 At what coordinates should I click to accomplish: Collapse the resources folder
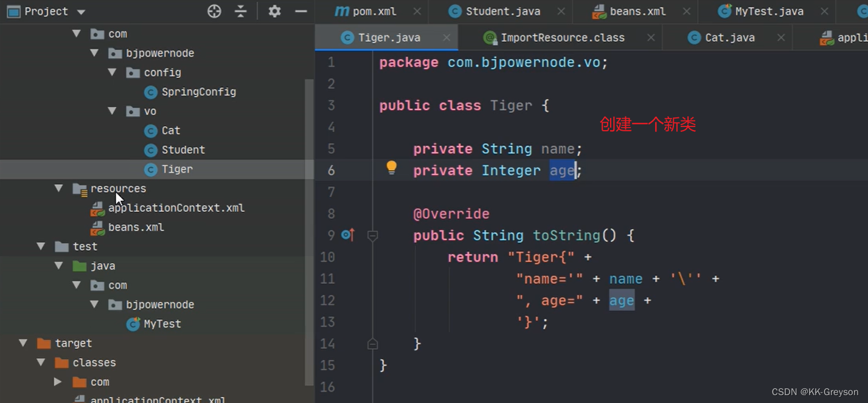[x=58, y=188]
